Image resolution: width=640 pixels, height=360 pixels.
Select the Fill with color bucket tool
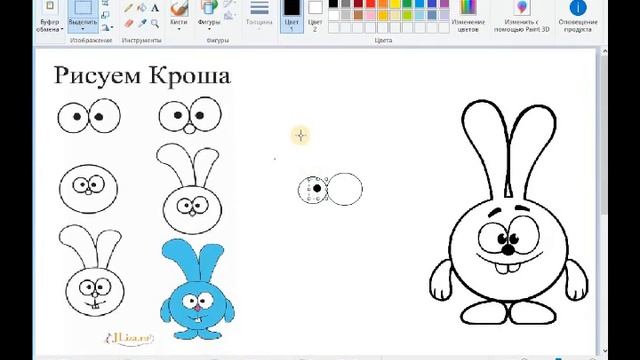142,8
